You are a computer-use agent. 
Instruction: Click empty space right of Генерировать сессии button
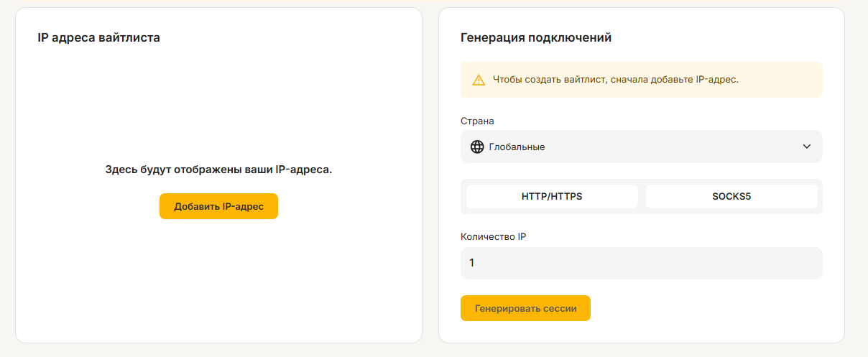coord(704,308)
